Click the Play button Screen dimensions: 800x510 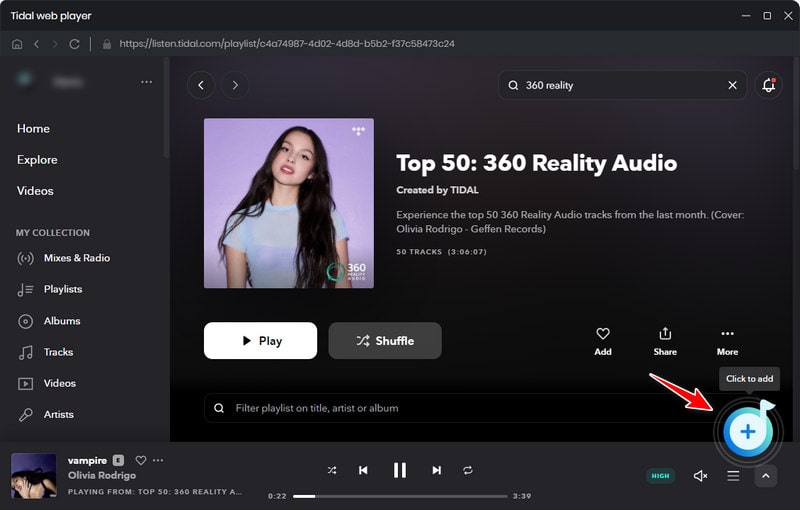(260, 340)
